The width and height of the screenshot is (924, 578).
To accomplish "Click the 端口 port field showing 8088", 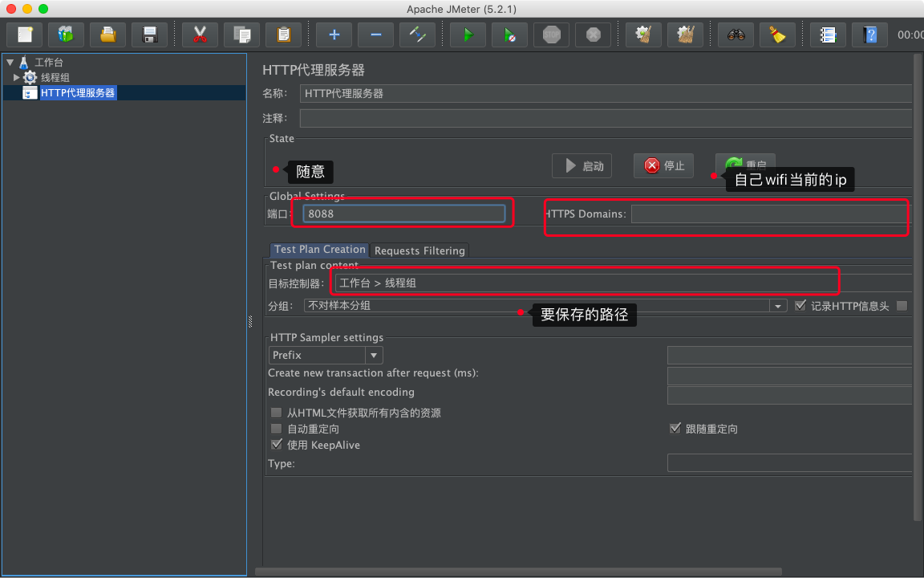I will (x=403, y=214).
